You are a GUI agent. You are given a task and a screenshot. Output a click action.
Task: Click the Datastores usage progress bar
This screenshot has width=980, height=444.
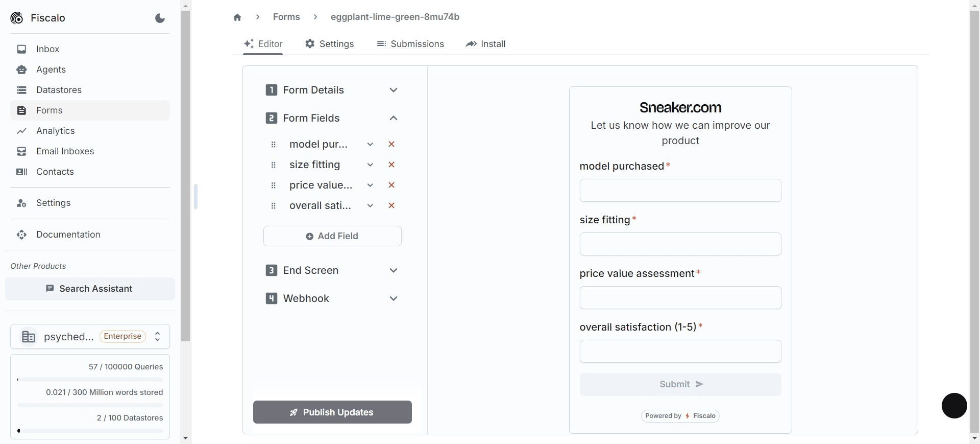90,431
